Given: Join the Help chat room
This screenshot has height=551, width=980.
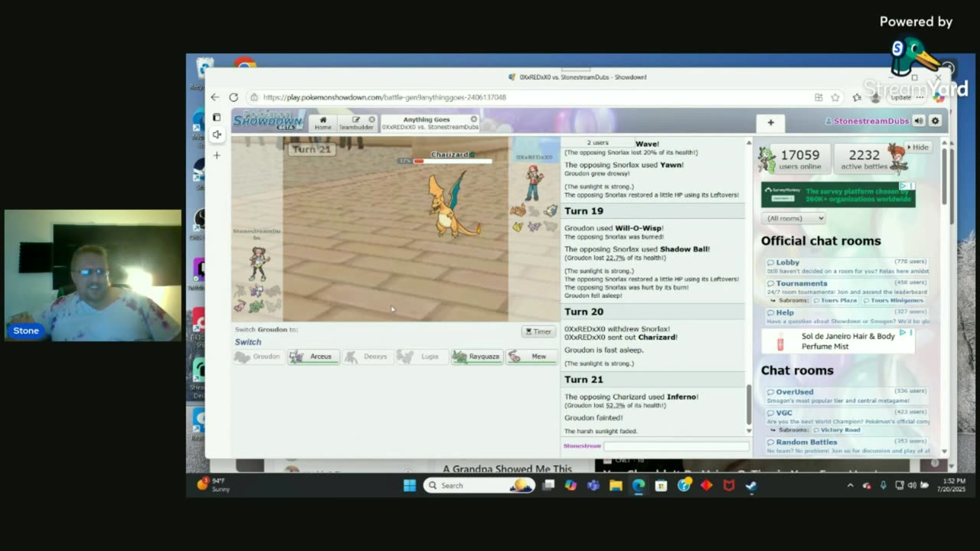Looking at the screenshot, I should point(848,317).
